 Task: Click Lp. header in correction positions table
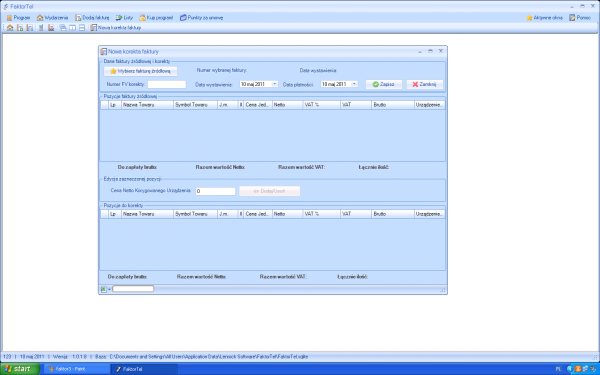115,214
